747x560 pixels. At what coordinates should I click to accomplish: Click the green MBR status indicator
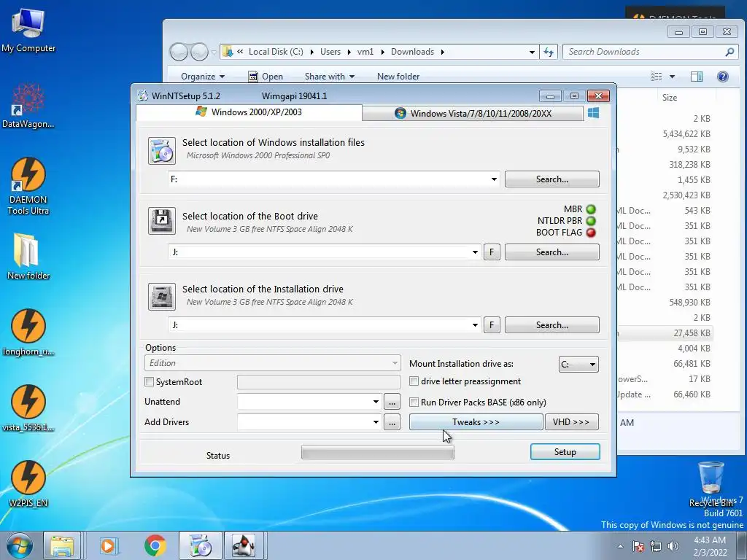click(591, 209)
